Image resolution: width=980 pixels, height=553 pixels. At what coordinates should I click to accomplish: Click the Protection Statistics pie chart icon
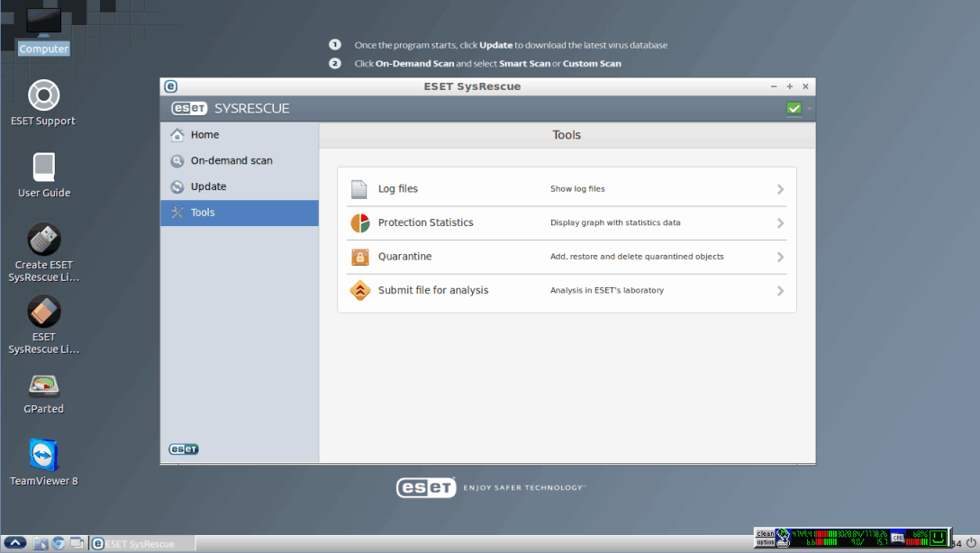coord(360,222)
